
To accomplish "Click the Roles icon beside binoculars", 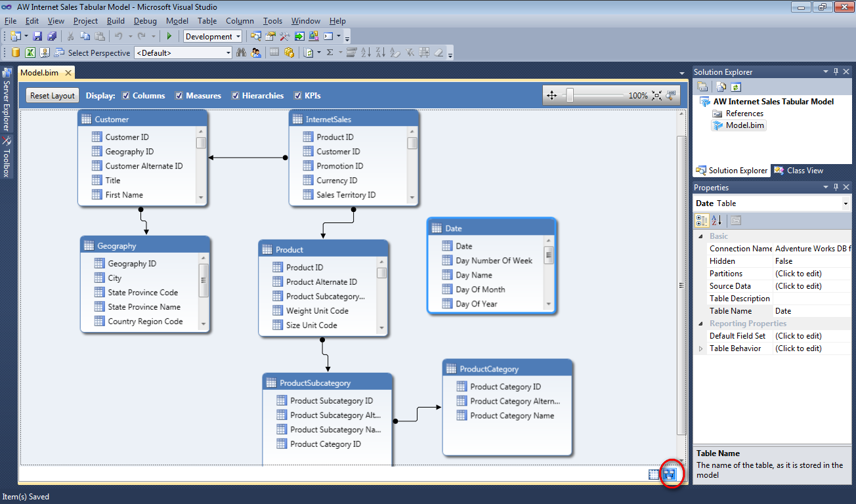I will point(256,52).
